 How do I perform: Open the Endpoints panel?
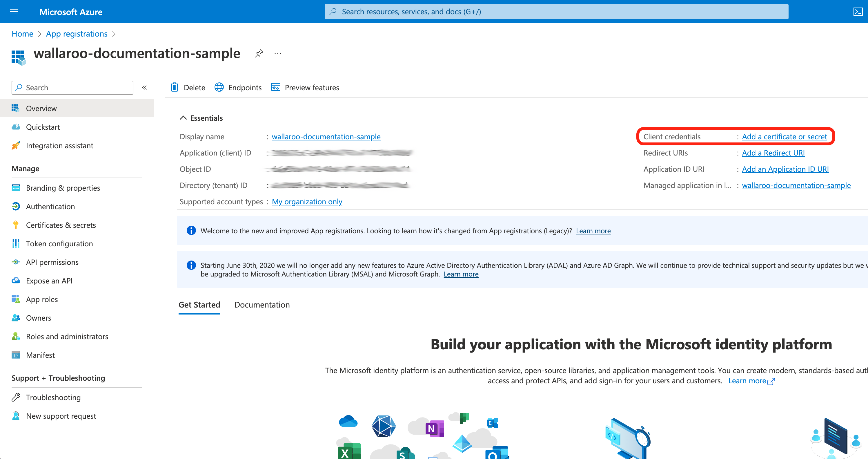[238, 87]
